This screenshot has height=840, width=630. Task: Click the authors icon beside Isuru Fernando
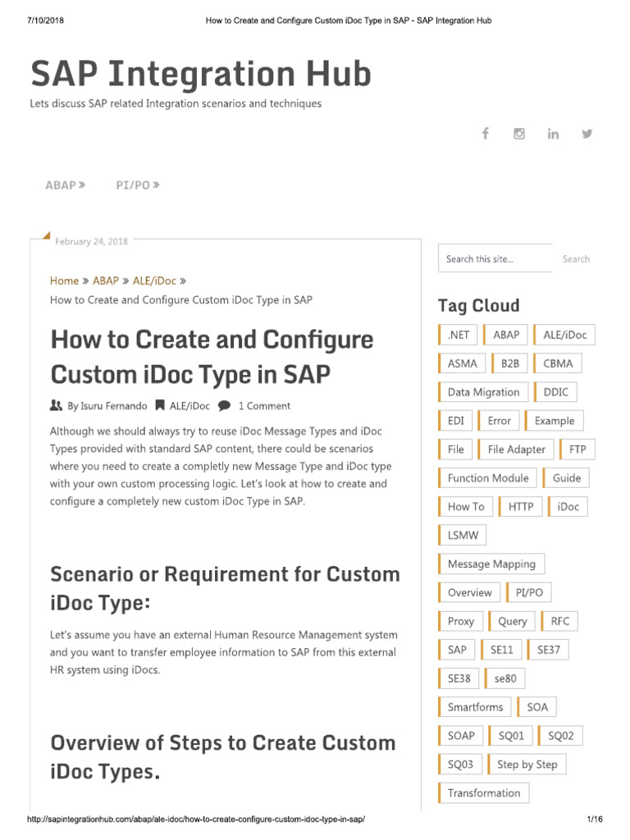(56, 405)
